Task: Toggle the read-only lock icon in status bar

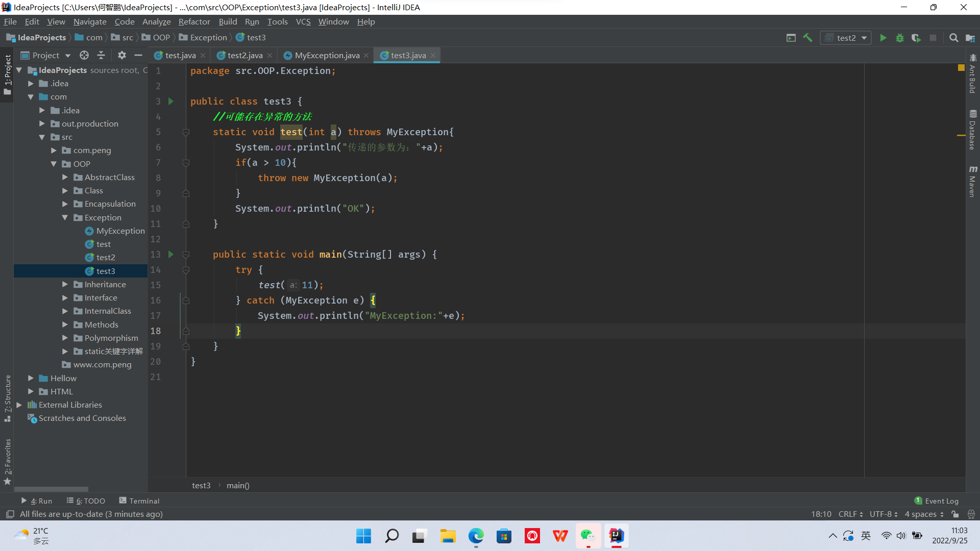Action: pyautogui.click(x=955, y=514)
